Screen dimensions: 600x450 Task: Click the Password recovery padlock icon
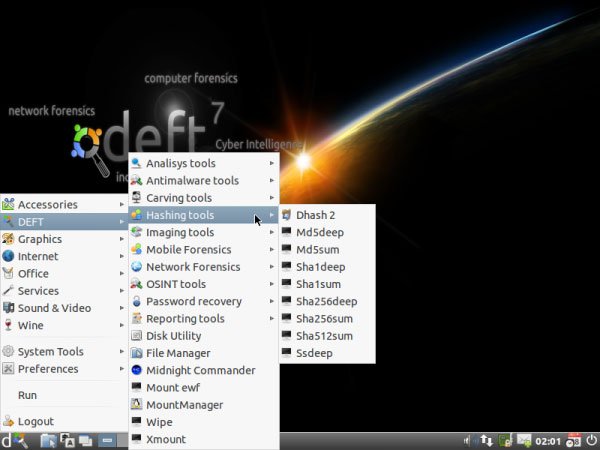(x=136, y=301)
